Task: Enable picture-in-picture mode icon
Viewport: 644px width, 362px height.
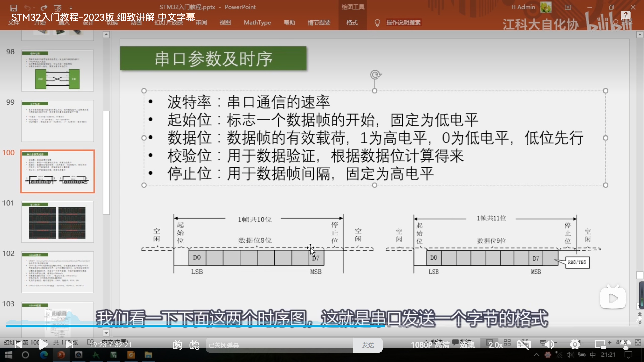Action: [600, 345]
